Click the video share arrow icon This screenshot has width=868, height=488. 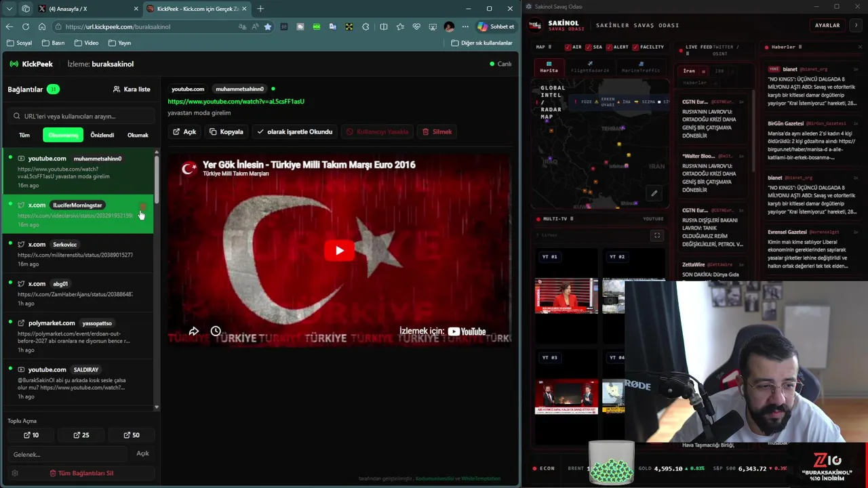(x=194, y=331)
